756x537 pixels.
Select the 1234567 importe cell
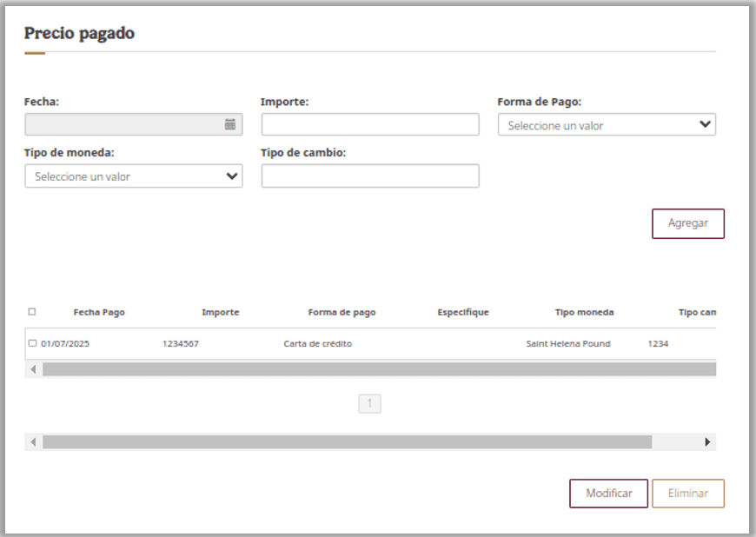click(181, 344)
